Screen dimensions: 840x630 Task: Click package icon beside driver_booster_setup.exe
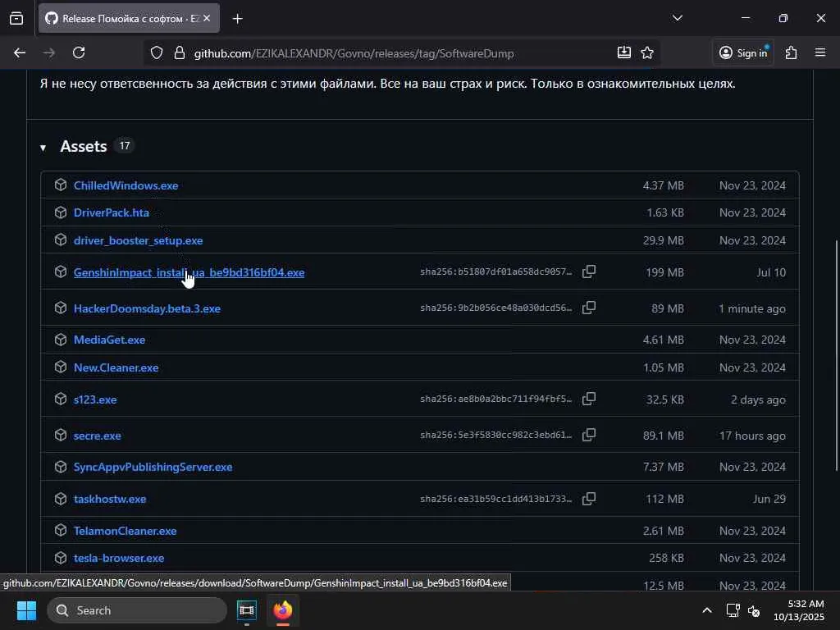tap(61, 240)
